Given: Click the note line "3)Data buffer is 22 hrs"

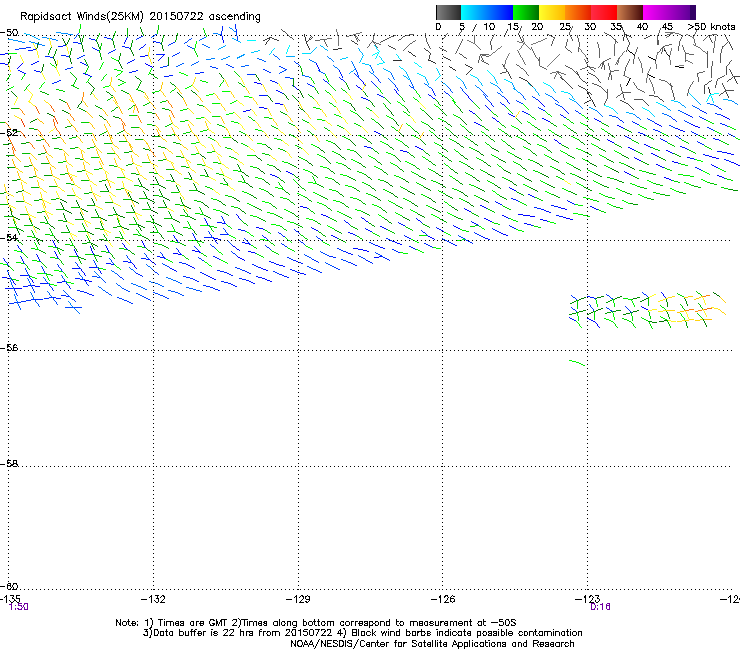Looking at the screenshot, I should [362, 633].
